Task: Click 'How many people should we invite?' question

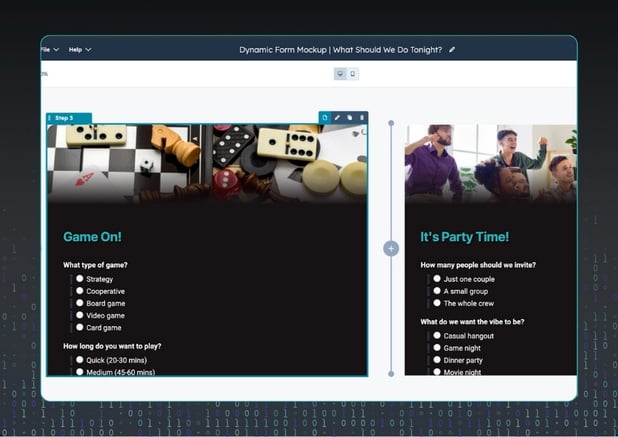Action: click(478, 265)
